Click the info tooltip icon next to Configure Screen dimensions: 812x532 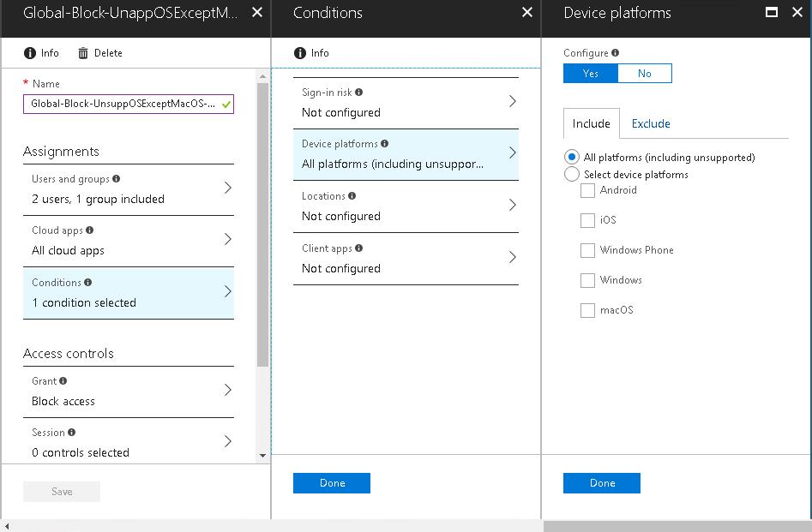pos(615,53)
